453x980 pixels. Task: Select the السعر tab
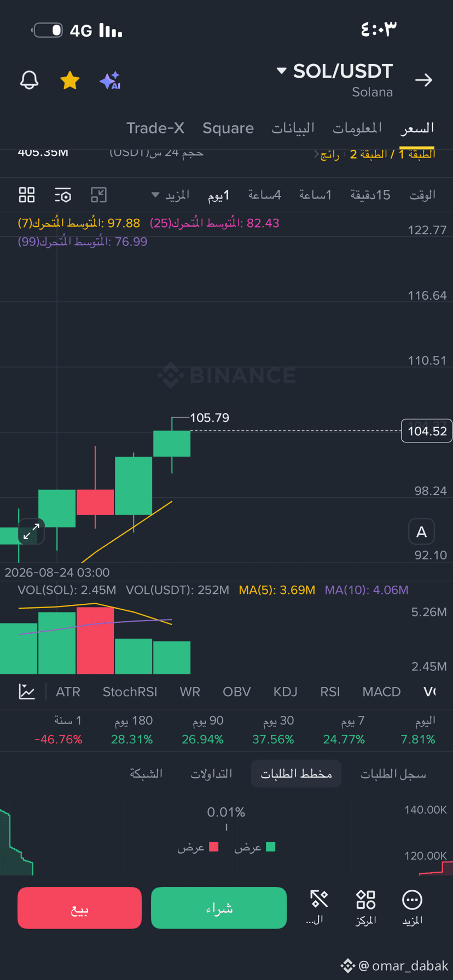417,128
